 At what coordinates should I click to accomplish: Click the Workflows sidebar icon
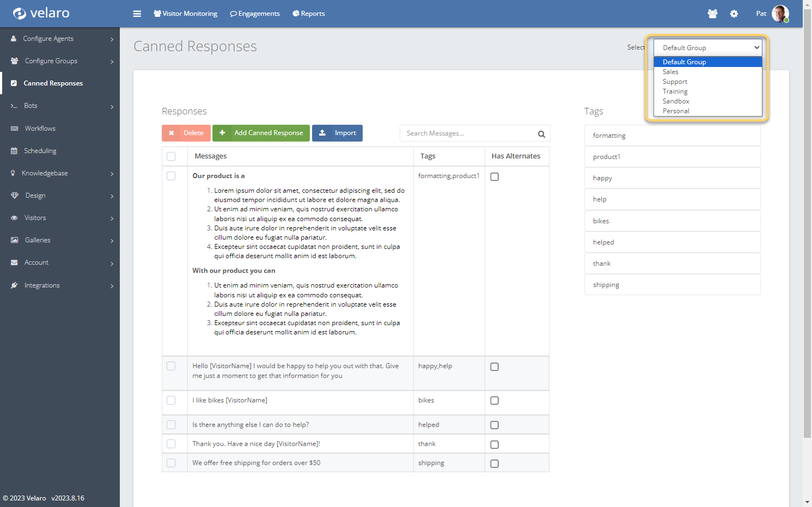(15, 129)
